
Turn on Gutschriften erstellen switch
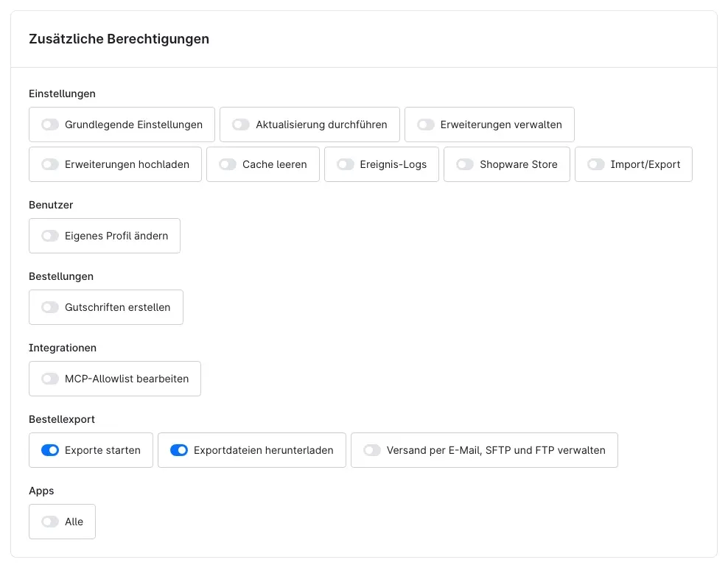click(50, 307)
